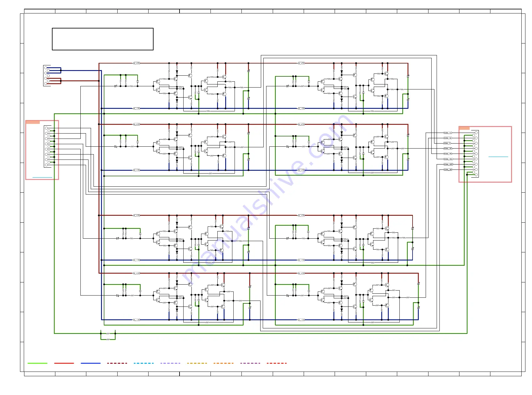Click the HDAM_SW signal label
532x395 pixels.
click(x=448, y=170)
